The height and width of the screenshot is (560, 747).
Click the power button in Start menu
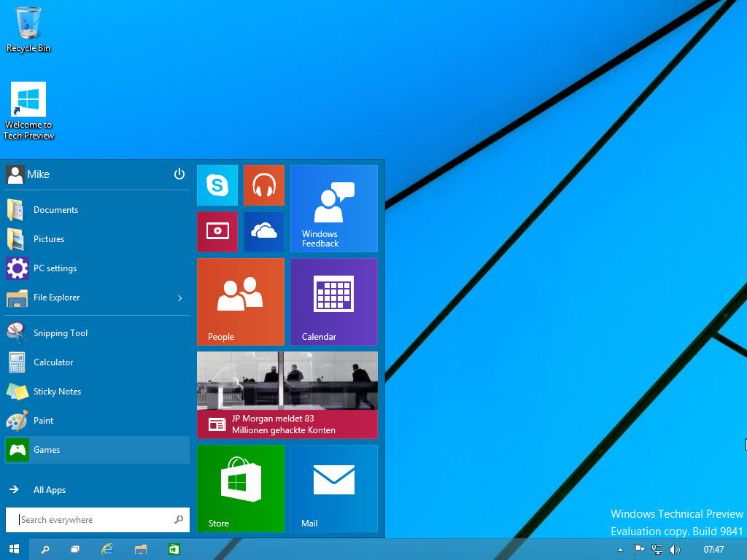pyautogui.click(x=179, y=174)
